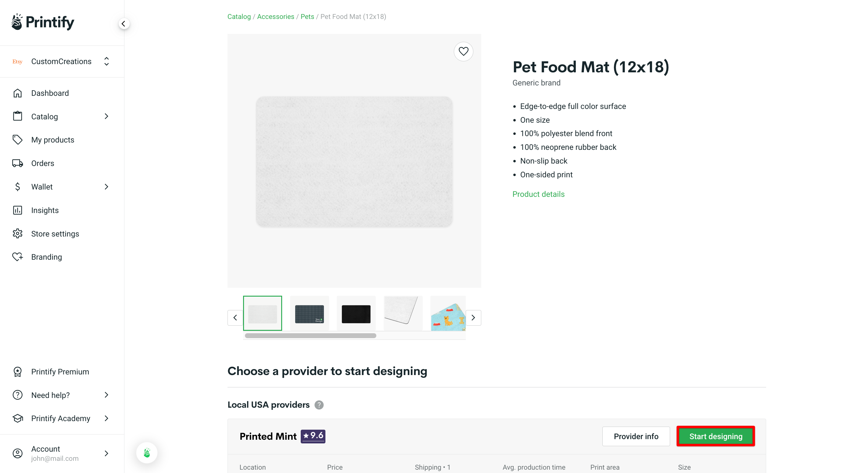Open the Product details link

(x=538, y=194)
